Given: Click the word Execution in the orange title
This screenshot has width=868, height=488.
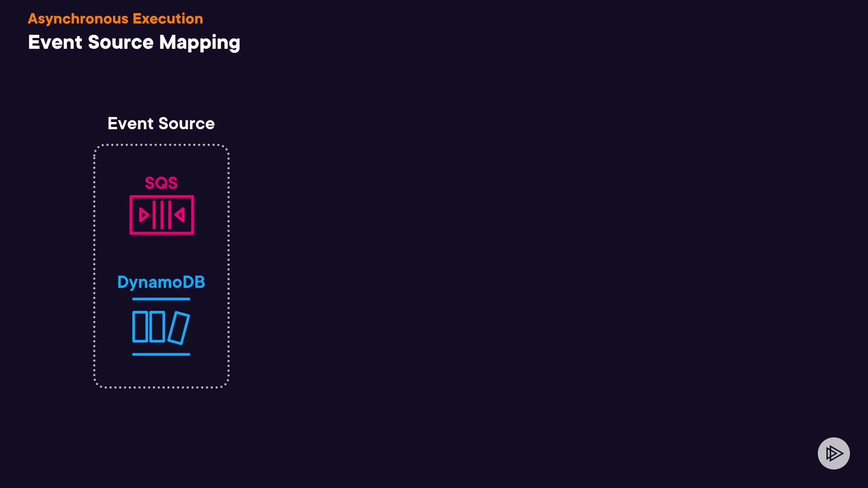Looking at the screenshot, I should tap(168, 19).
